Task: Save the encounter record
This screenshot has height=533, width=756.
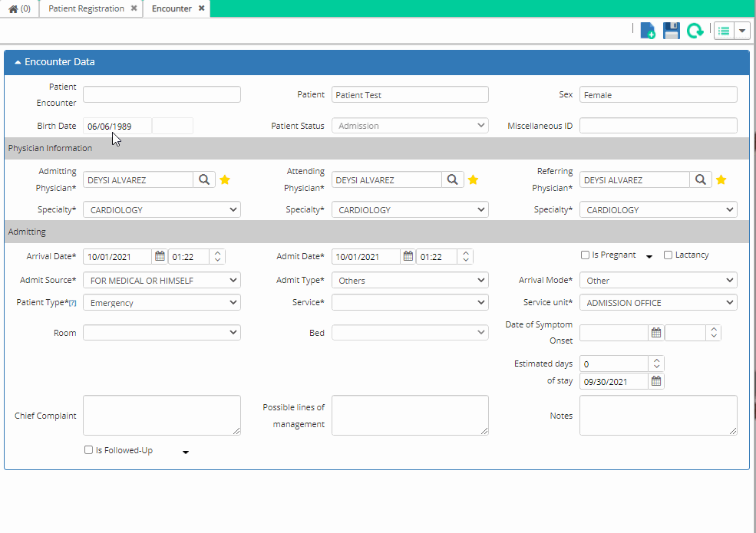Action: coord(670,31)
